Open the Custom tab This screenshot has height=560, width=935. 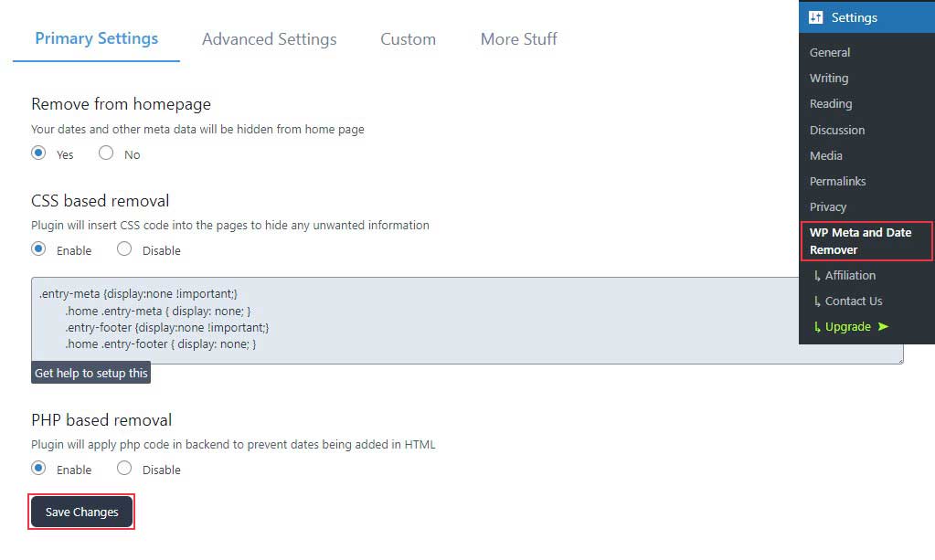tap(408, 39)
